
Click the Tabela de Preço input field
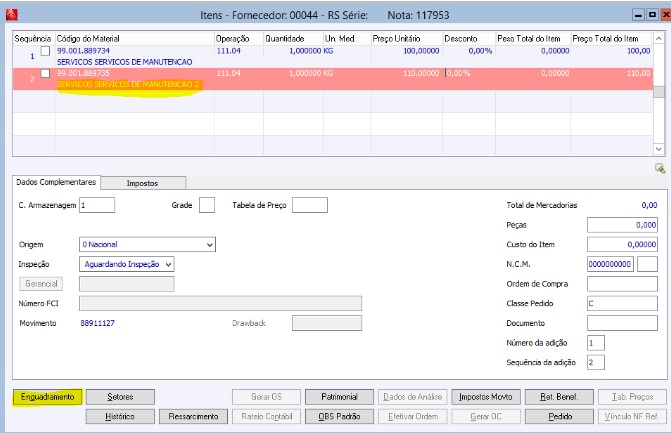(310, 205)
